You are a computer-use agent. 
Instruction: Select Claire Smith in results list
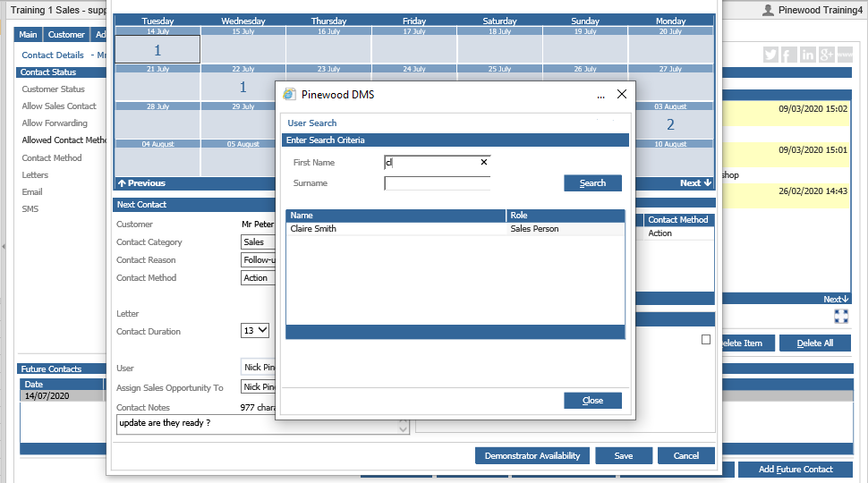pyautogui.click(x=455, y=228)
